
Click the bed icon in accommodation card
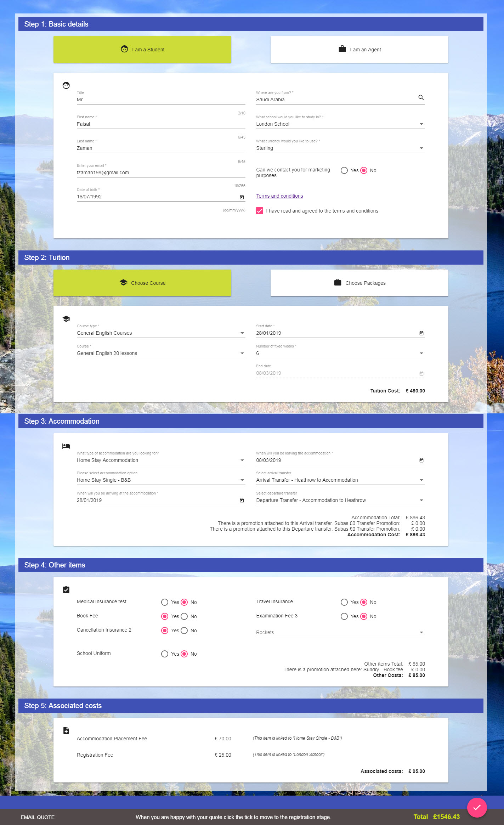coord(66,446)
